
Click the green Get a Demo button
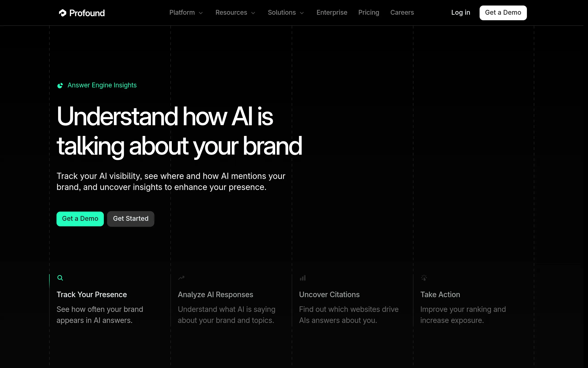click(x=80, y=219)
